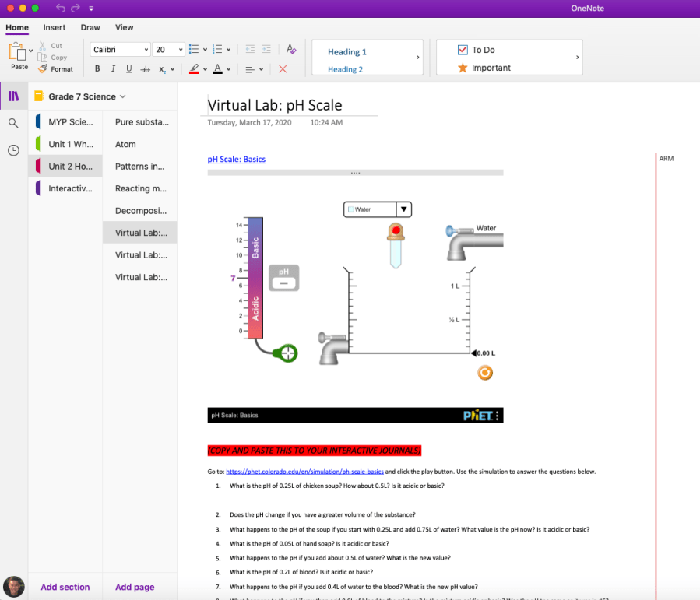Click the strikethrough formatting icon
This screenshot has height=600, width=700.
pos(145,69)
